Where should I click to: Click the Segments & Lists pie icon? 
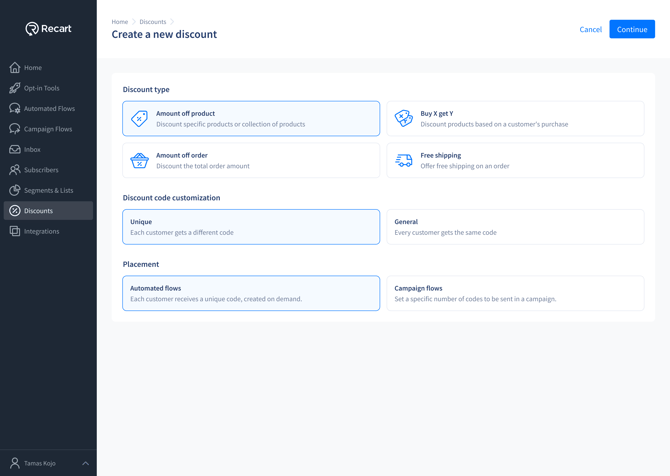point(15,190)
